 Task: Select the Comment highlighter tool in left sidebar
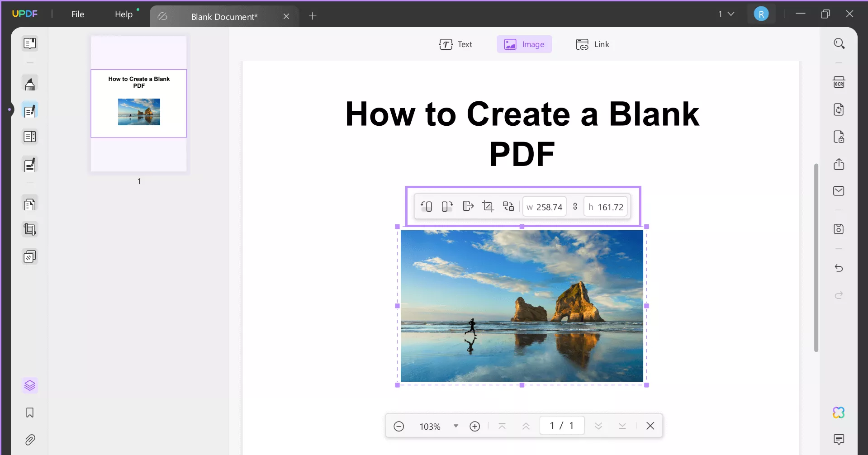pyautogui.click(x=30, y=84)
